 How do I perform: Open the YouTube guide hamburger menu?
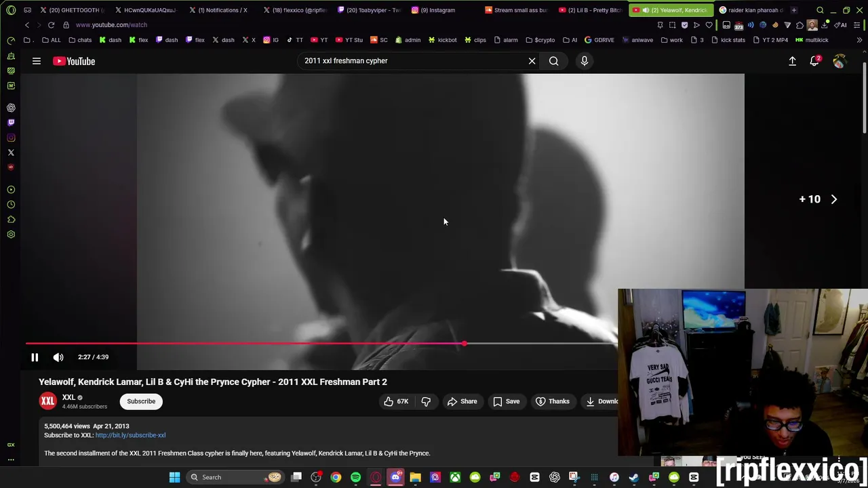point(37,61)
